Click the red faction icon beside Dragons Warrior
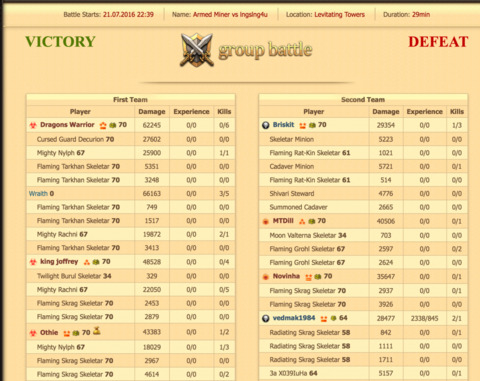Image resolution: width=480 pixels, height=381 pixels. tap(33, 125)
